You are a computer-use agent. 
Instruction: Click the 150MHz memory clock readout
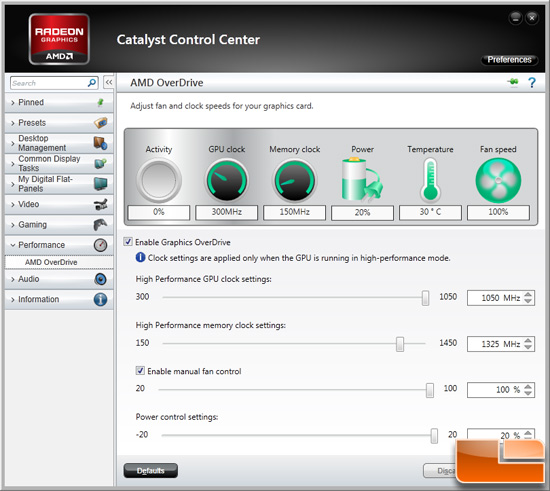tap(295, 212)
